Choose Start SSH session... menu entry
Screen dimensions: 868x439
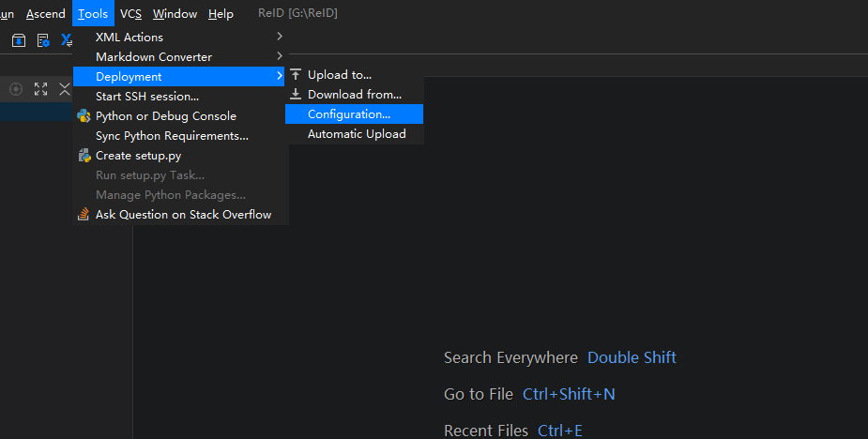point(147,97)
